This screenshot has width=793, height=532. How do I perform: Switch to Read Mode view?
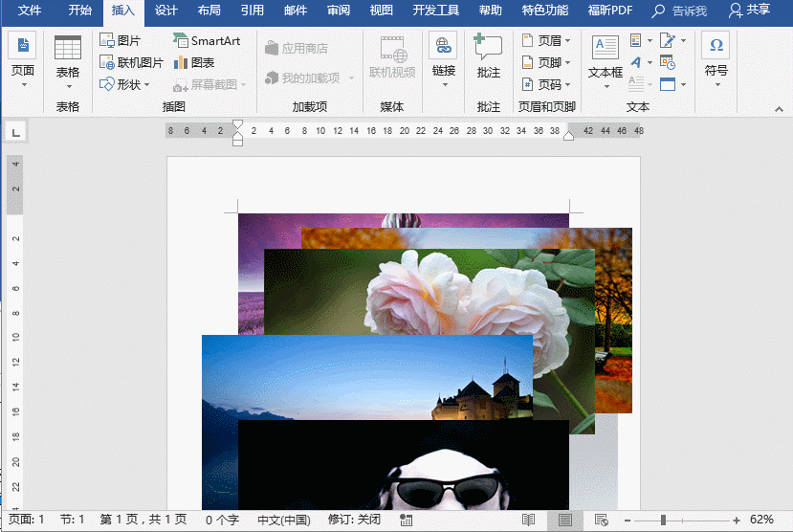point(528,520)
